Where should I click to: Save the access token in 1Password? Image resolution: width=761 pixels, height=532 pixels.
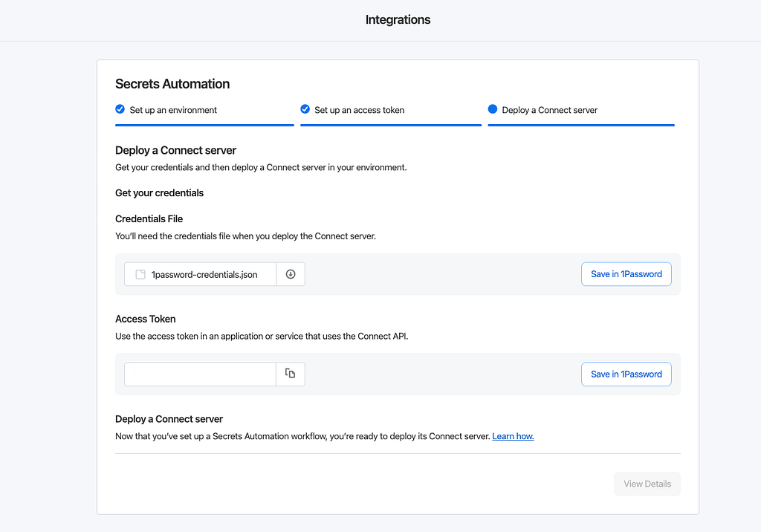(x=626, y=374)
